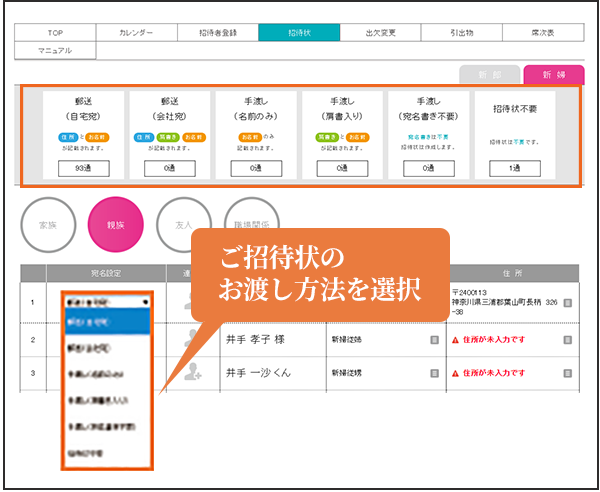The height and width of the screenshot is (492, 600).
Task: Click the edit icon in row 1 address cell
Action: 567,303
